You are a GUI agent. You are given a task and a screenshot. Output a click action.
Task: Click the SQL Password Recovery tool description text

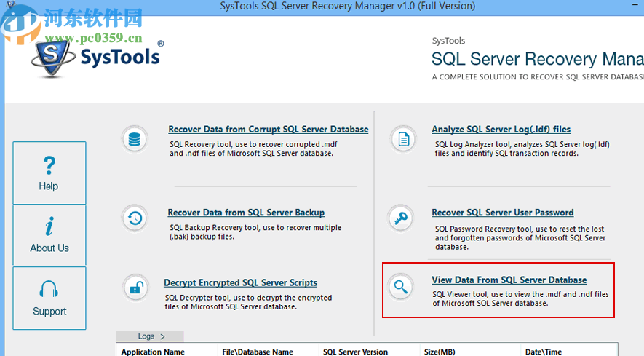[520, 237]
